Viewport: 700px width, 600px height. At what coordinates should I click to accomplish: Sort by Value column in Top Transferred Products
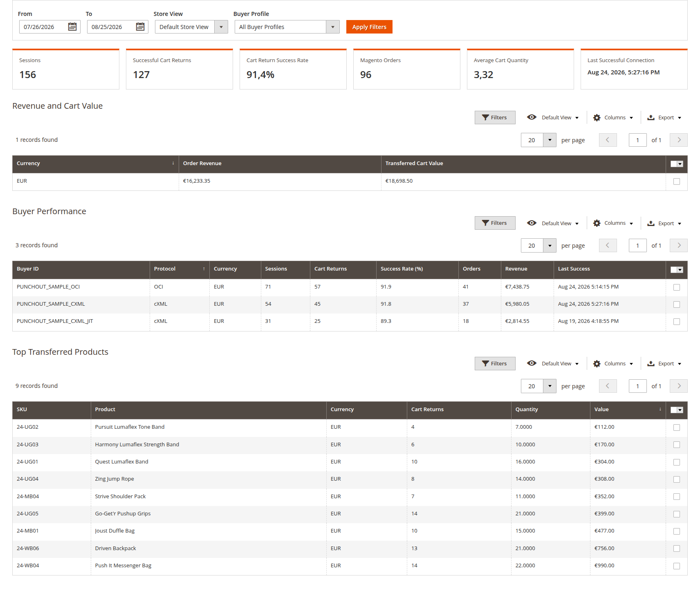coord(628,410)
